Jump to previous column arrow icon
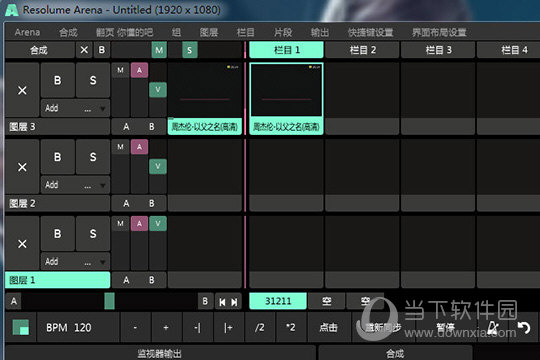 point(222,302)
